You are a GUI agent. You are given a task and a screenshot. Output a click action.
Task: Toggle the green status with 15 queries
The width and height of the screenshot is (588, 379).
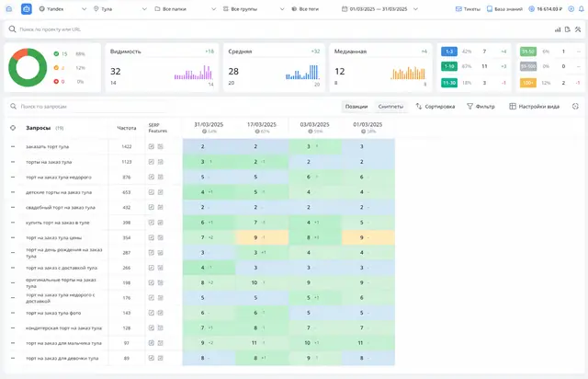tap(56, 53)
